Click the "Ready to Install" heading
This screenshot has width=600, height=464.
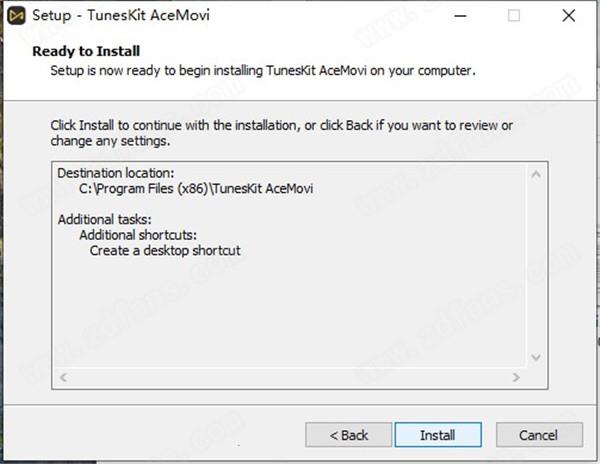[x=86, y=51]
